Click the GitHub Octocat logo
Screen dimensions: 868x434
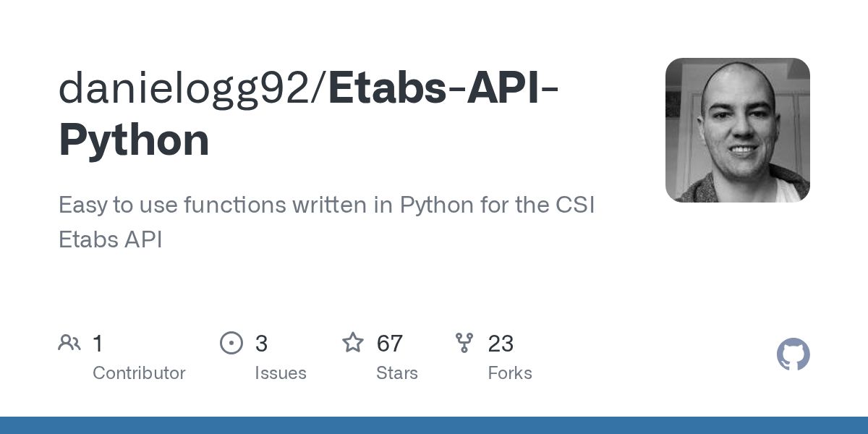coord(793,355)
